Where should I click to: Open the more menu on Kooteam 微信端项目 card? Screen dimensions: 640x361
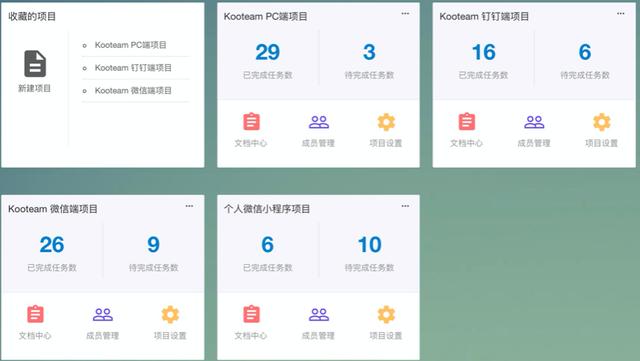point(189,206)
